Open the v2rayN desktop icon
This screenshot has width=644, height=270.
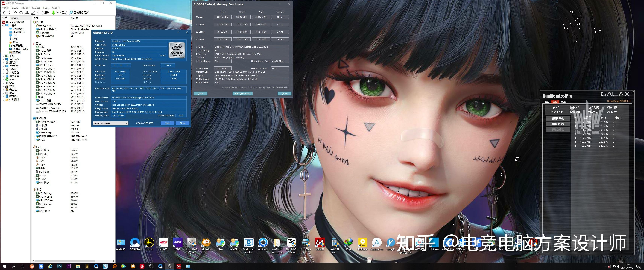pyautogui.click(x=391, y=244)
